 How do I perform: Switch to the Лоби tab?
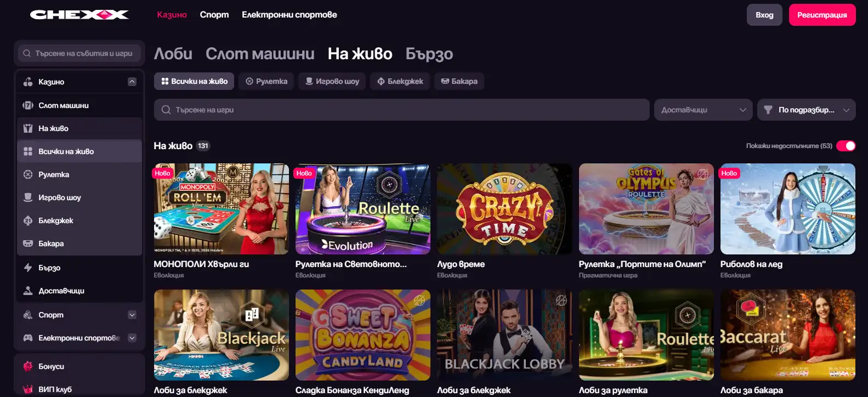[173, 54]
